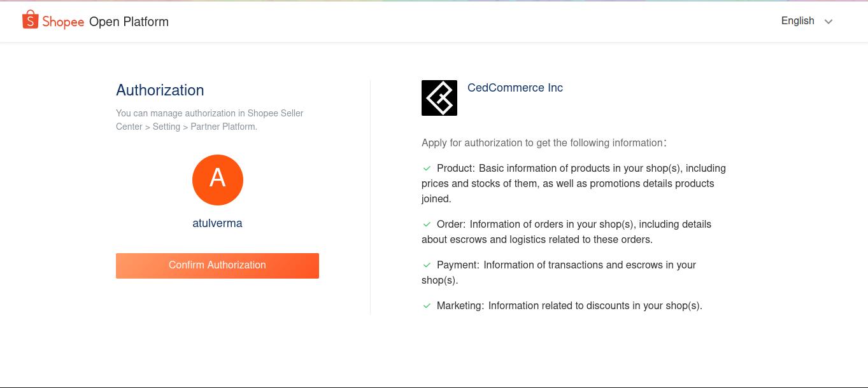Image resolution: width=868 pixels, height=388 pixels.
Task: Click the green checkmark beside Marketing
Action: [427, 306]
